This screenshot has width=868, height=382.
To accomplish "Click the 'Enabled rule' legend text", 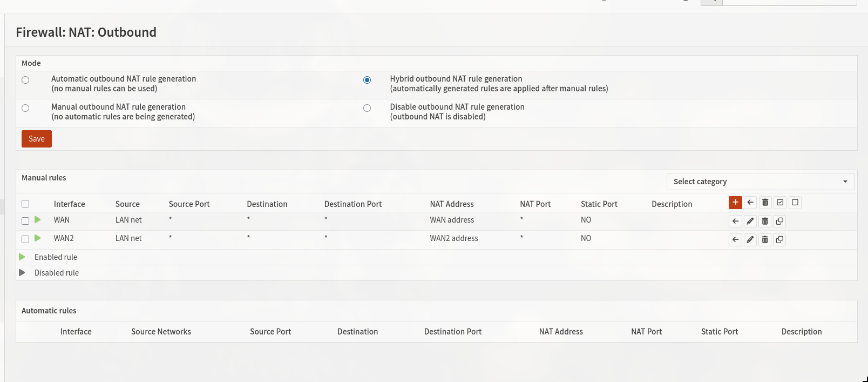I will pos(56,257).
